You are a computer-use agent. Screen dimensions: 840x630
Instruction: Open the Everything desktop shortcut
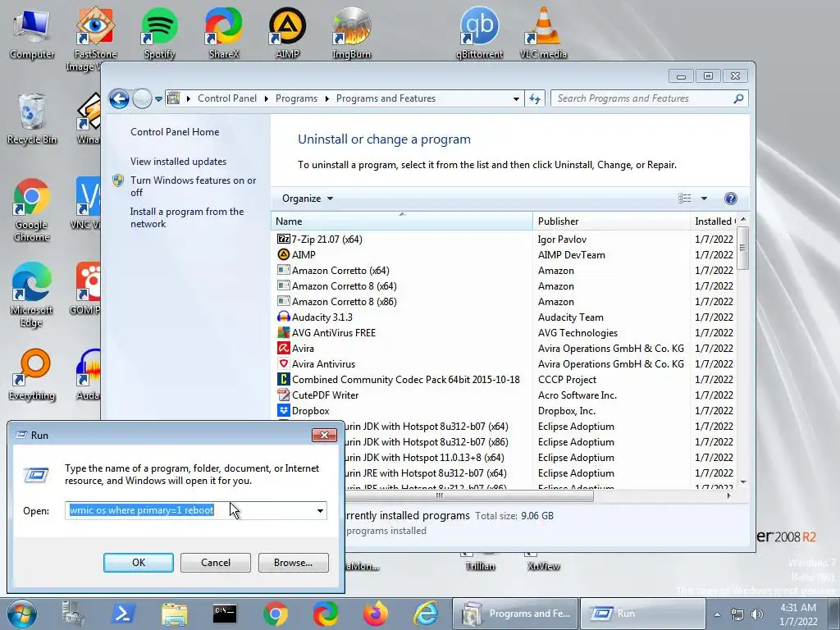32,375
